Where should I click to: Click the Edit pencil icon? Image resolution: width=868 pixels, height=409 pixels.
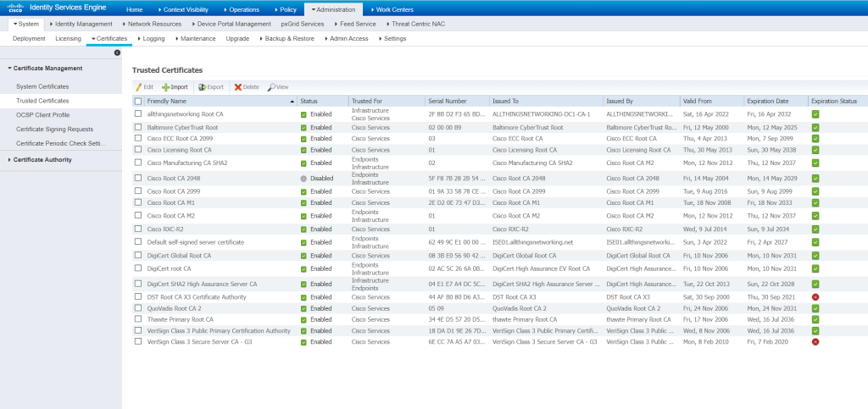(x=138, y=86)
